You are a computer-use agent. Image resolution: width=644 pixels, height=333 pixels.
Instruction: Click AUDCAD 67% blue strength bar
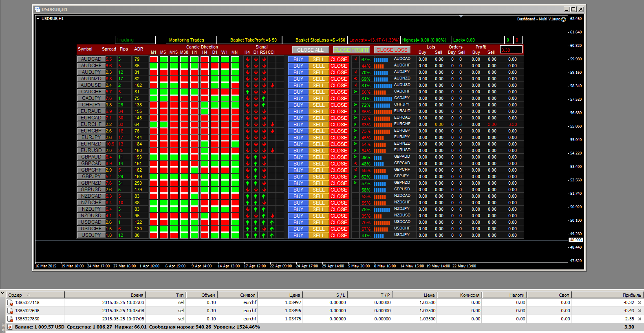(381, 60)
